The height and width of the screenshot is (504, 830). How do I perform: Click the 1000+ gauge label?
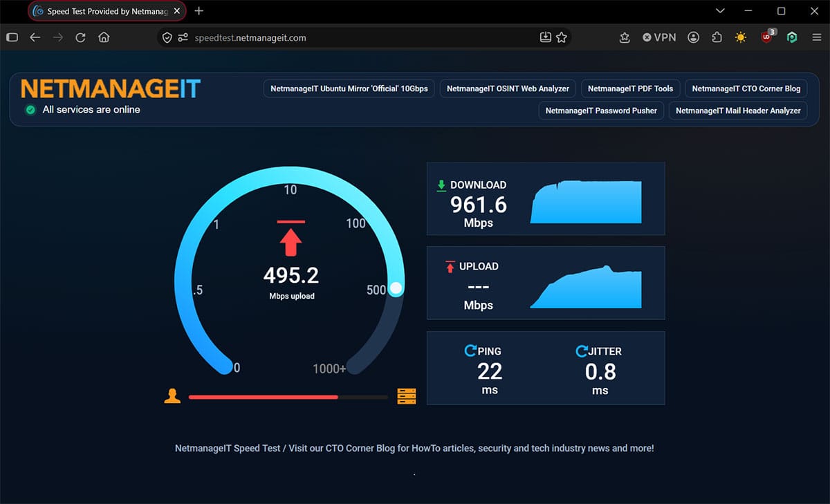[x=329, y=368]
